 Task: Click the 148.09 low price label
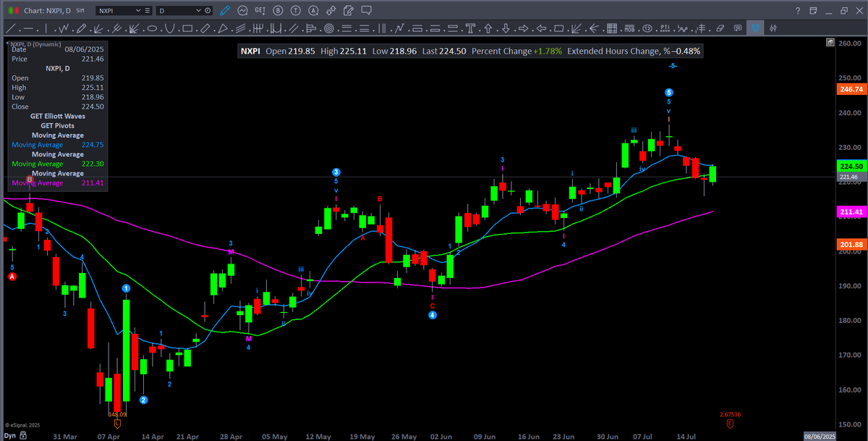click(x=117, y=414)
